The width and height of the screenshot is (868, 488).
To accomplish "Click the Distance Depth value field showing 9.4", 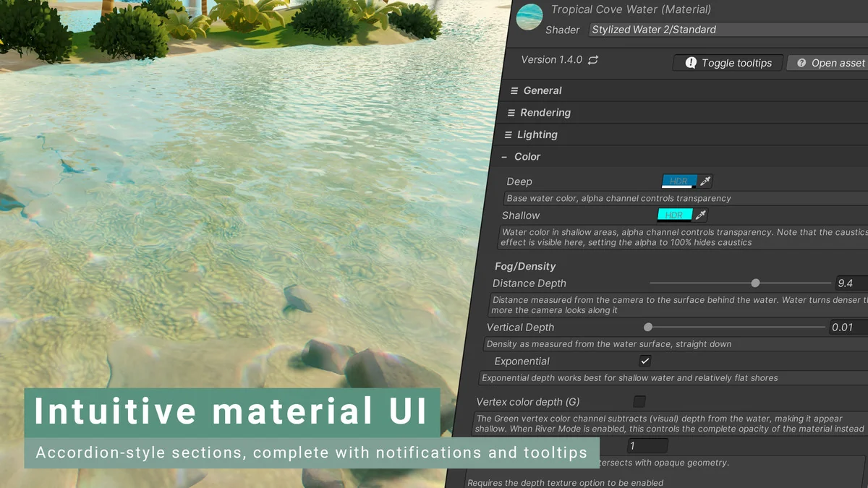I will point(851,283).
